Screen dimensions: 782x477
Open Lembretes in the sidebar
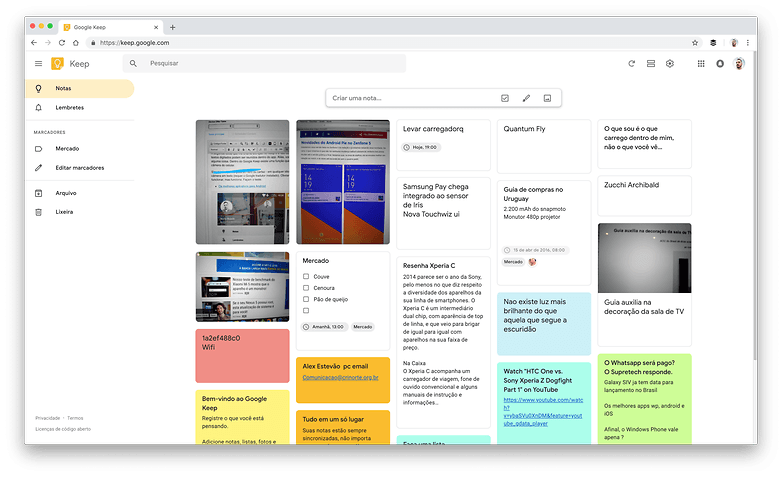tap(80, 108)
